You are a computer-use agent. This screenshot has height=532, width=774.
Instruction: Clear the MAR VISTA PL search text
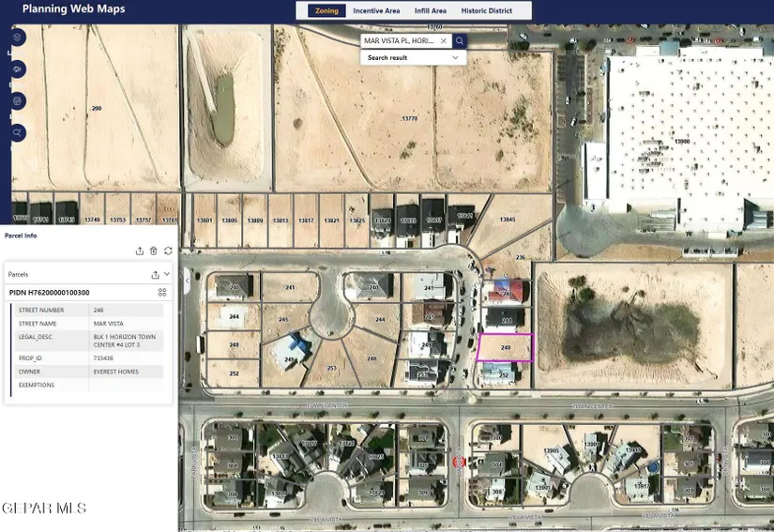pyautogui.click(x=443, y=41)
